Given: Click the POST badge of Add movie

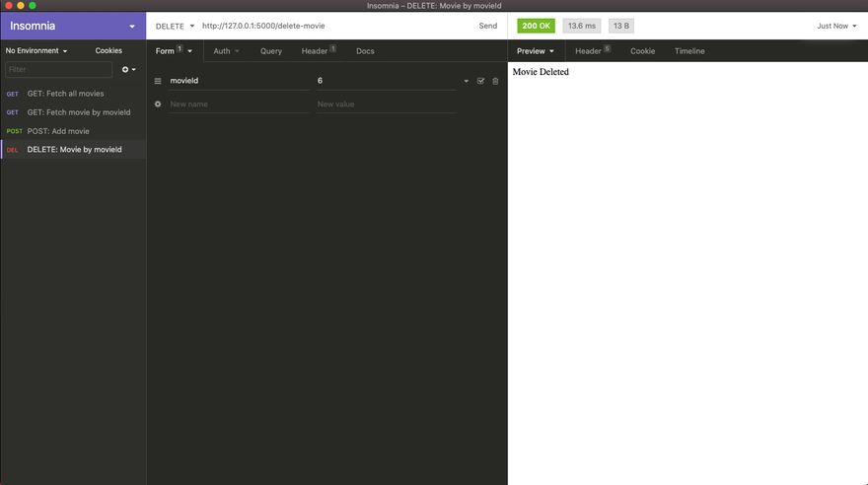Looking at the screenshot, I should 14,131.
